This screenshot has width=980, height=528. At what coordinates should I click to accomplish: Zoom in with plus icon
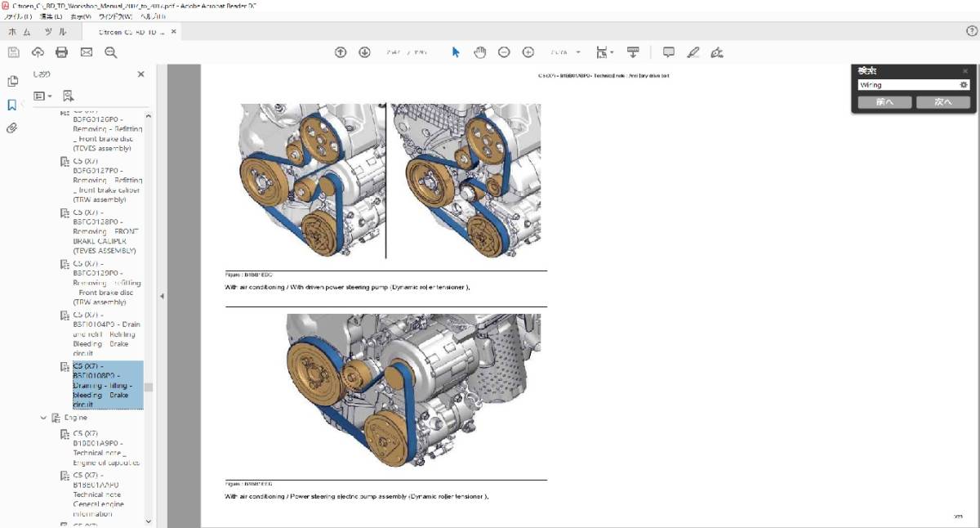tap(528, 52)
